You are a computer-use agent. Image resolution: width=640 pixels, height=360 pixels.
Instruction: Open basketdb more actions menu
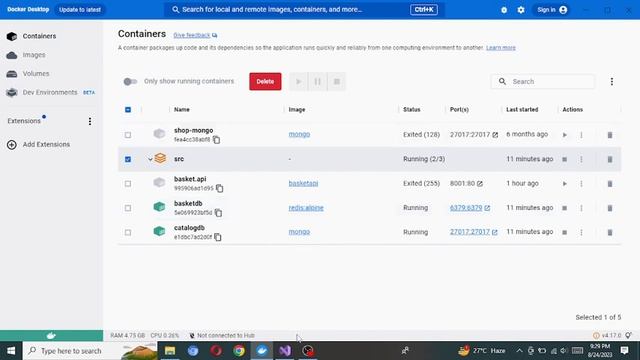click(x=581, y=208)
